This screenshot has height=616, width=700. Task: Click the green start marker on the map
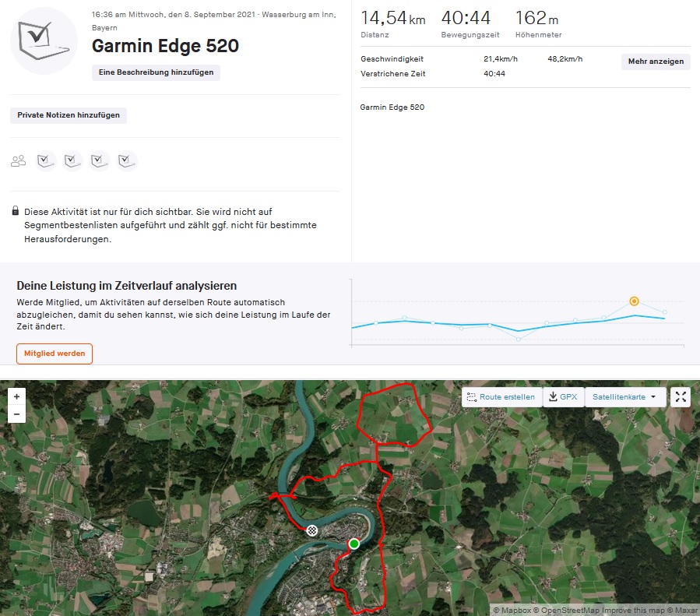tap(354, 544)
